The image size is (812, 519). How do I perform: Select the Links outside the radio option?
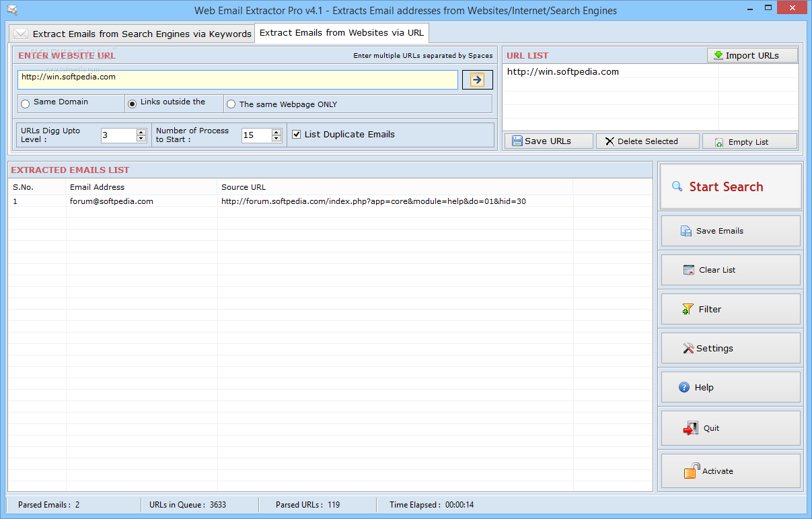coord(133,104)
